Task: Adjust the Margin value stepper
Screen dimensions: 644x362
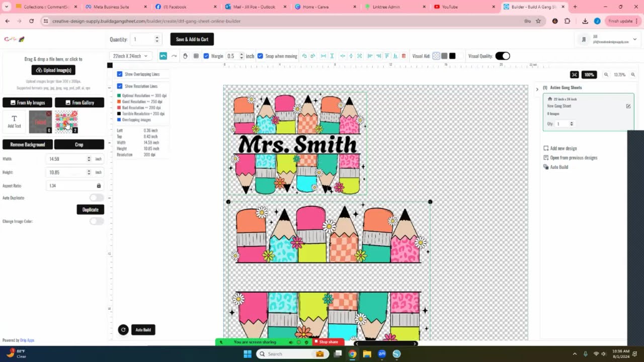Action: coord(242,56)
